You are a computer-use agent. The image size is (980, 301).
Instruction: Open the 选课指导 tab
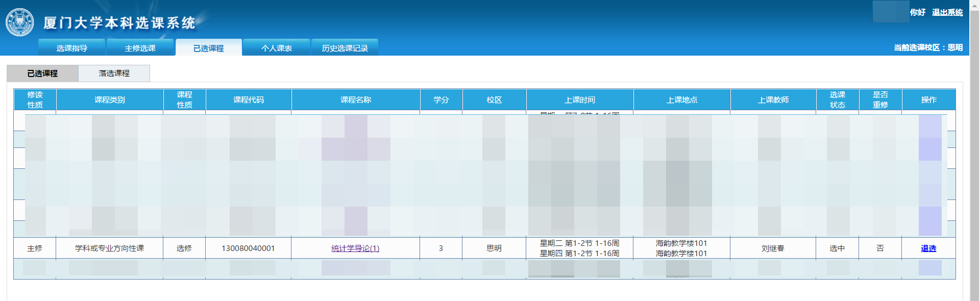pyautogui.click(x=72, y=47)
